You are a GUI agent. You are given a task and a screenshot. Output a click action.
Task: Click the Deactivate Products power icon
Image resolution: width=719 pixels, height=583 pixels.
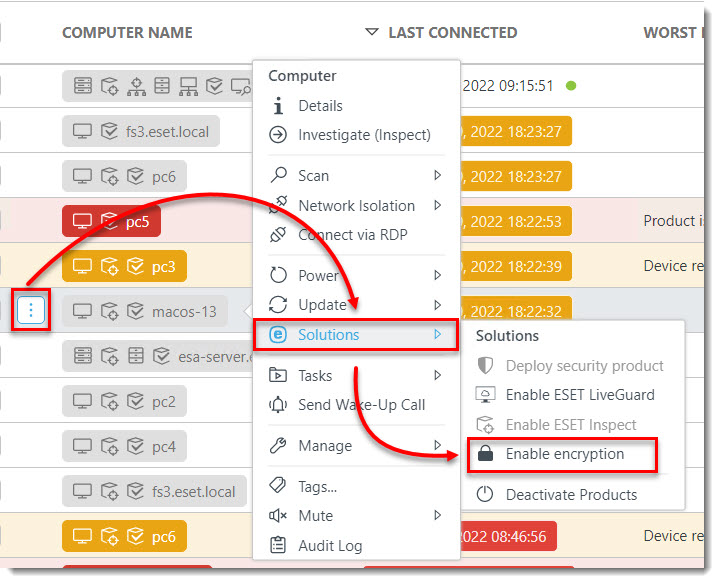(485, 494)
